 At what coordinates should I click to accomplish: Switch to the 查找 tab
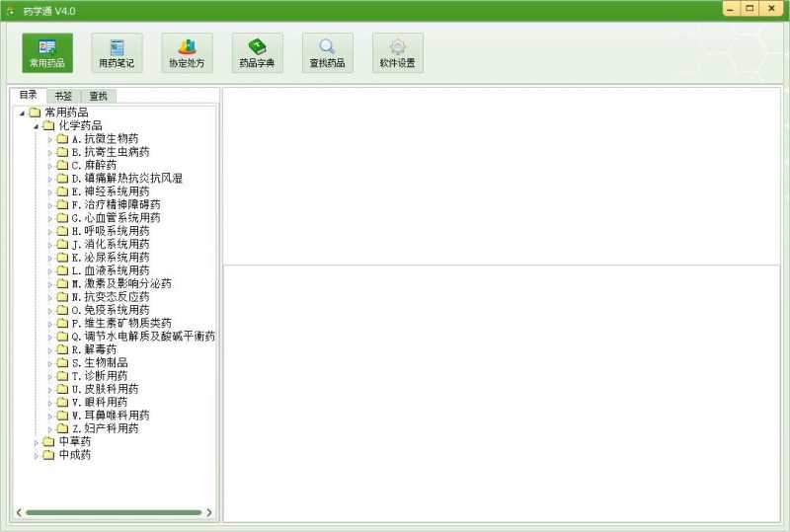tap(98, 96)
